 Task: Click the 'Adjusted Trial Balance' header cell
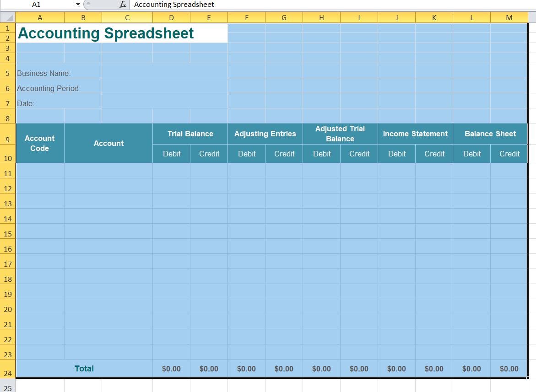pyautogui.click(x=340, y=134)
